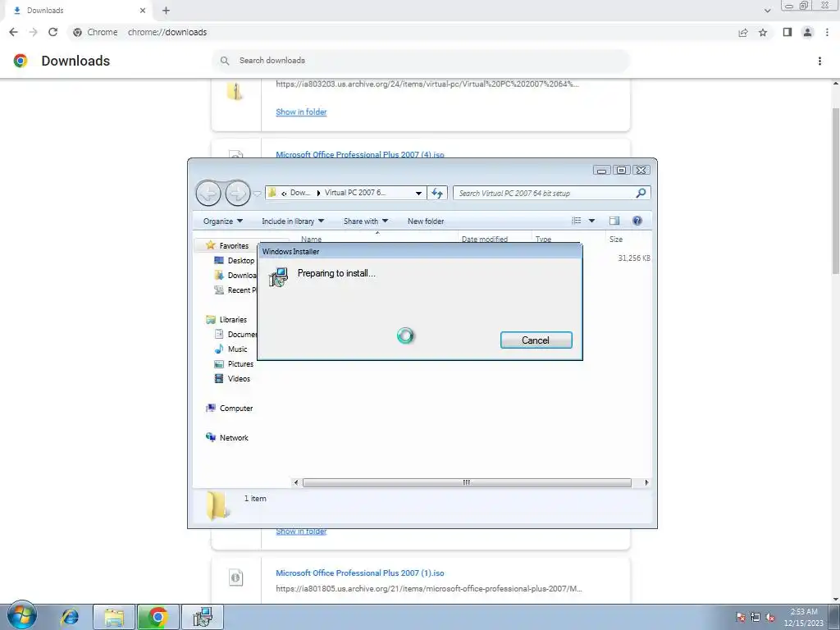Open recent locations dropdown next to navigation arrows
The height and width of the screenshot is (630, 840).
(x=257, y=194)
